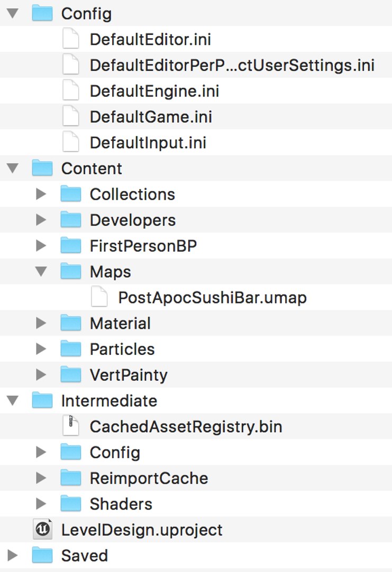Click the PostApocSushiBar.umap document icon
This screenshot has width=392, height=572.
pyautogui.click(x=99, y=297)
